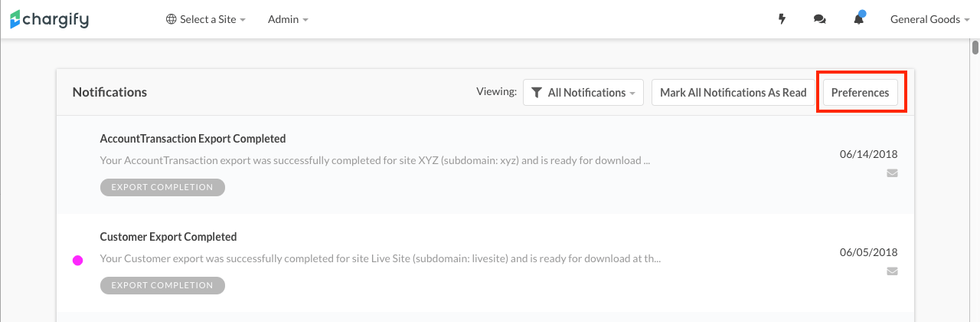The height and width of the screenshot is (322, 980).
Task: Click the second EXPORT COMPLETION tag
Action: pos(162,285)
